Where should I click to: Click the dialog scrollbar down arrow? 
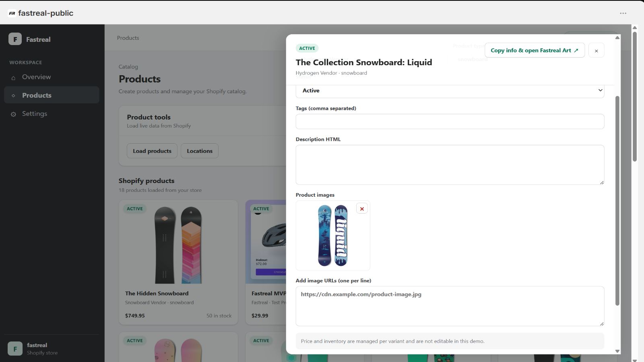pyautogui.click(x=617, y=351)
